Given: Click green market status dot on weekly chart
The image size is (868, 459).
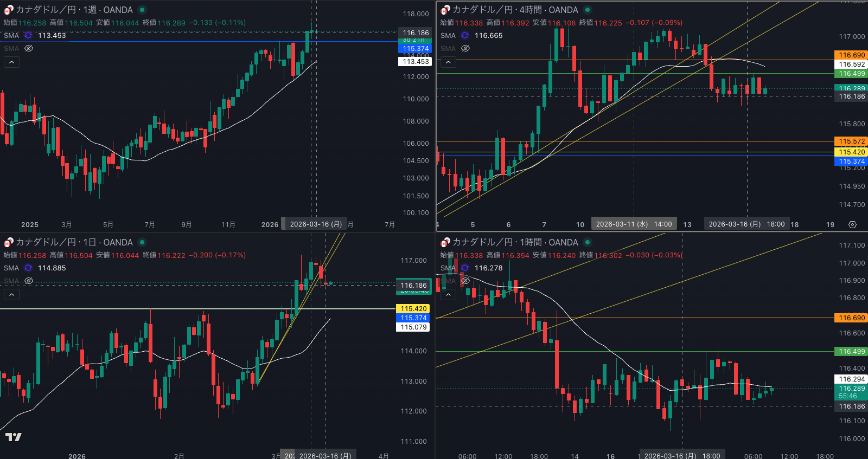Looking at the screenshot, I should (x=142, y=10).
